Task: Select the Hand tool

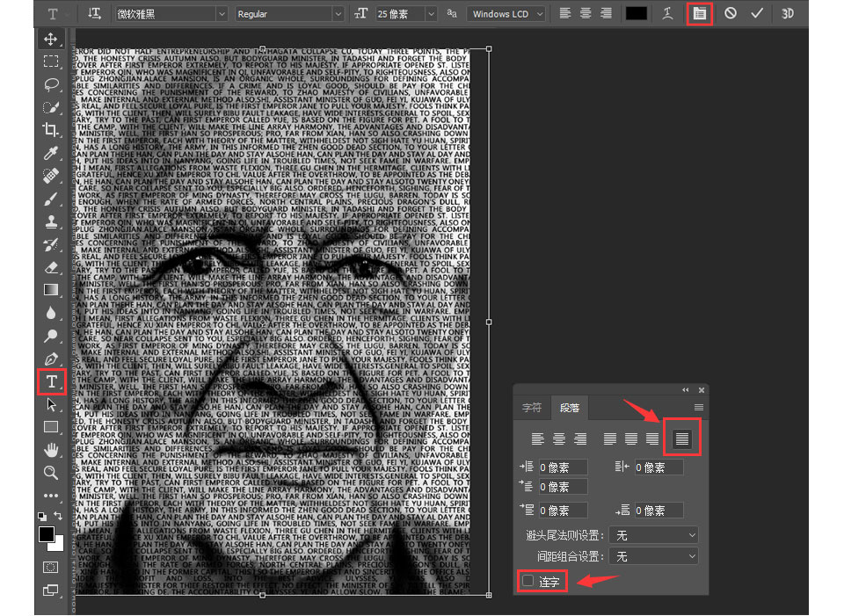Action: [x=51, y=449]
